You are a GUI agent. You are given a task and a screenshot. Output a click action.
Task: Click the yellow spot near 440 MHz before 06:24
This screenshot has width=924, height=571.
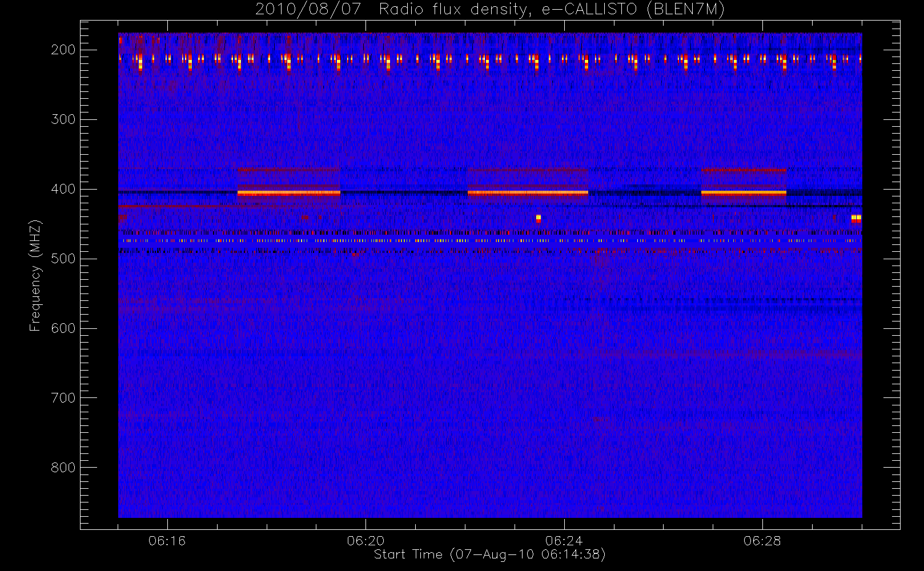(539, 218)
